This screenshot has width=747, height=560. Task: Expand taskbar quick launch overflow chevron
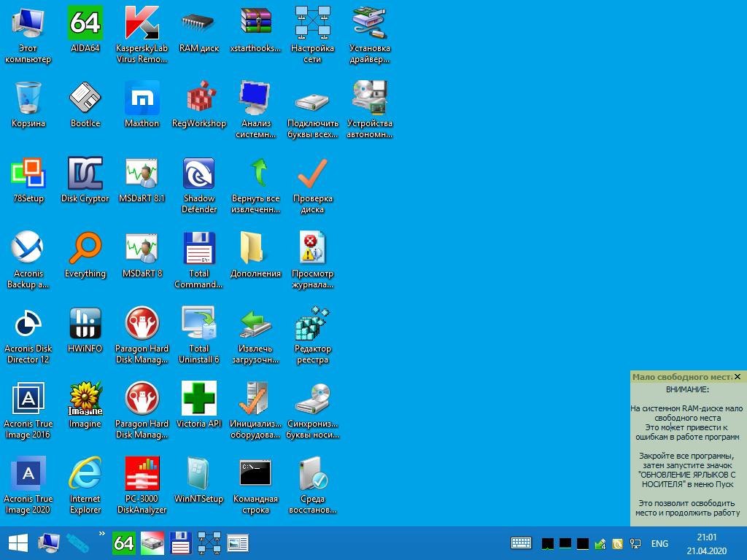point(101,534)
